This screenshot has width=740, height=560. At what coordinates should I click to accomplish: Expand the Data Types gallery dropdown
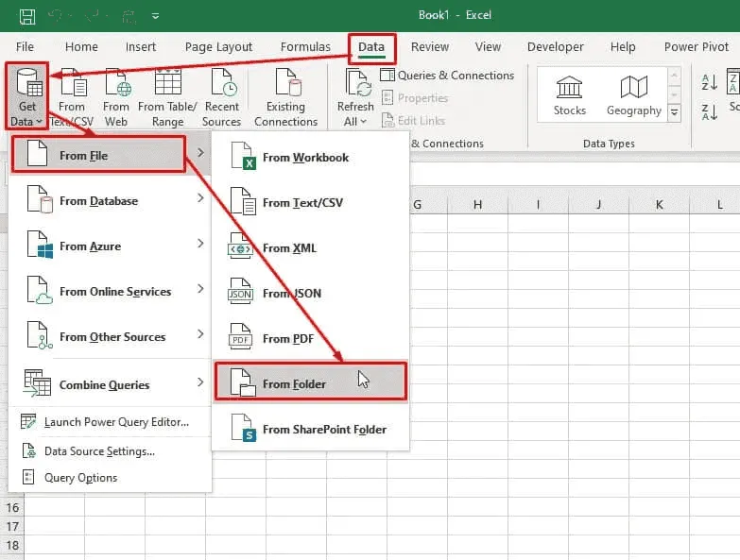click(x=674, y=112)
